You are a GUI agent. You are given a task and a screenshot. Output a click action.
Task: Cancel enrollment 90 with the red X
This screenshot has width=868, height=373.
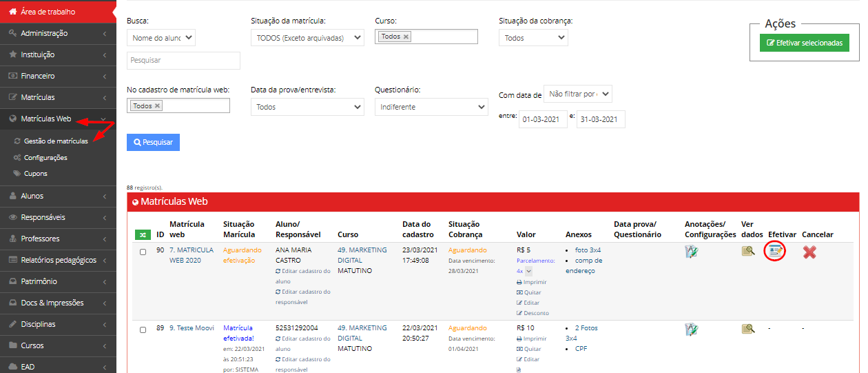[809, 252]
